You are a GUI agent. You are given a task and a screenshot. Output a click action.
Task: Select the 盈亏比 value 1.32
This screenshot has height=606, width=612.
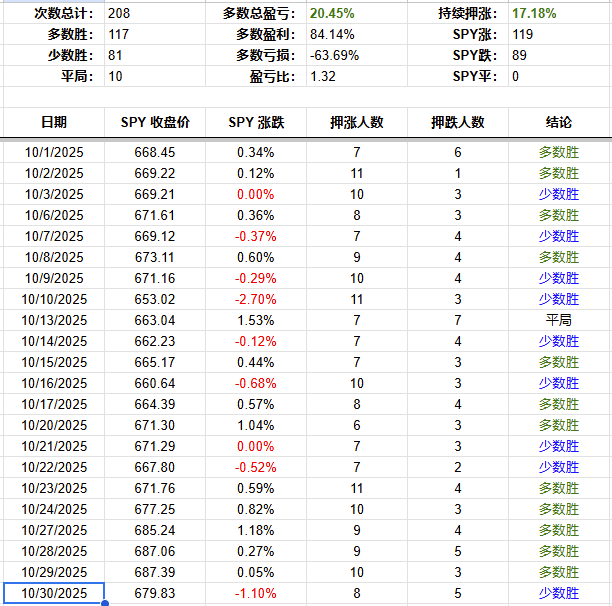click(324, 76)
